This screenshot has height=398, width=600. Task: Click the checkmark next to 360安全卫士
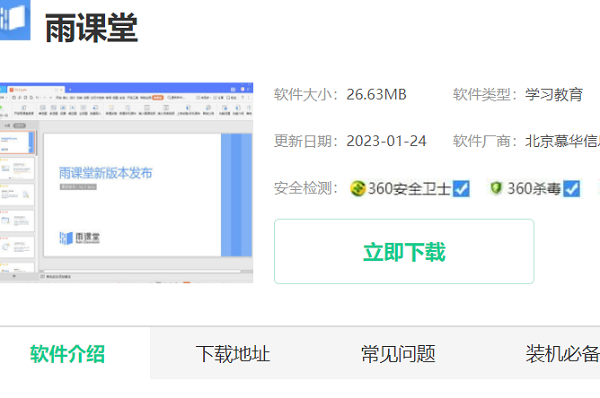pyautogui.click(x=461, y=189)
